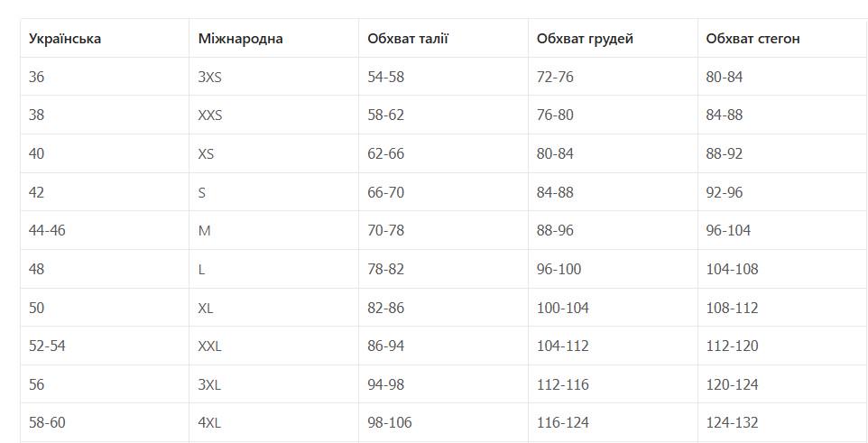868x443 pixels.
Task: Click waist measurement 70-78 cell
Action: 385,231
